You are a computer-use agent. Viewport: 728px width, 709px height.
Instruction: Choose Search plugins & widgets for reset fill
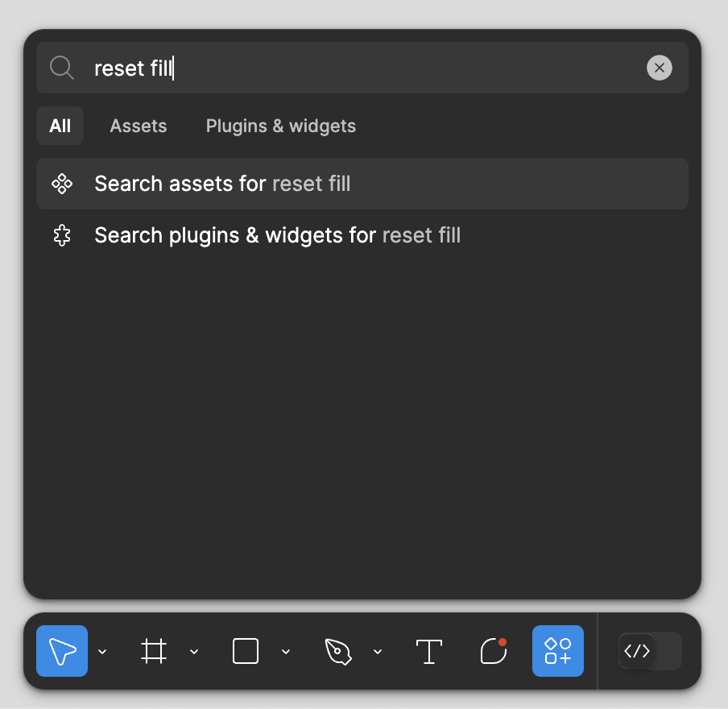(x=362, y=235)
